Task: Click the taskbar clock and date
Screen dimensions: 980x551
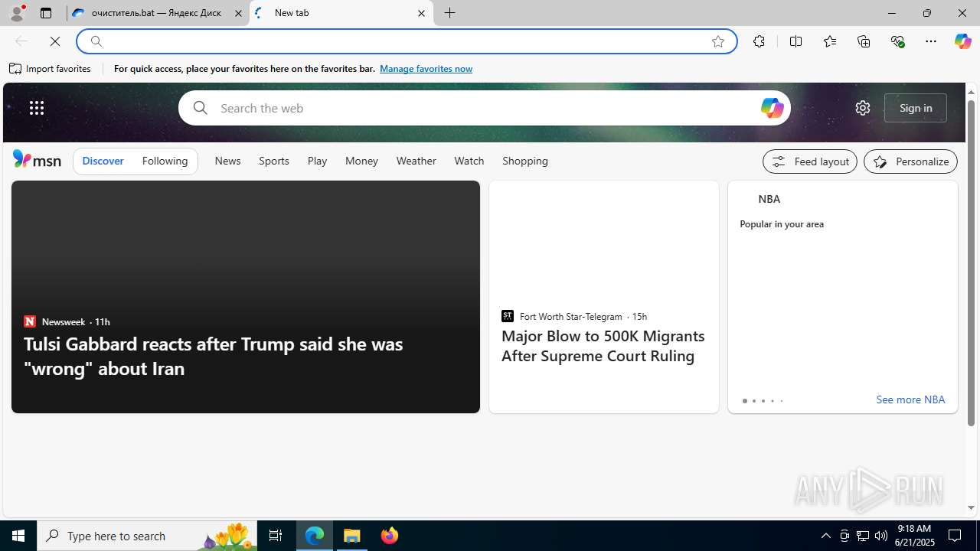Action: coord(914,536)
